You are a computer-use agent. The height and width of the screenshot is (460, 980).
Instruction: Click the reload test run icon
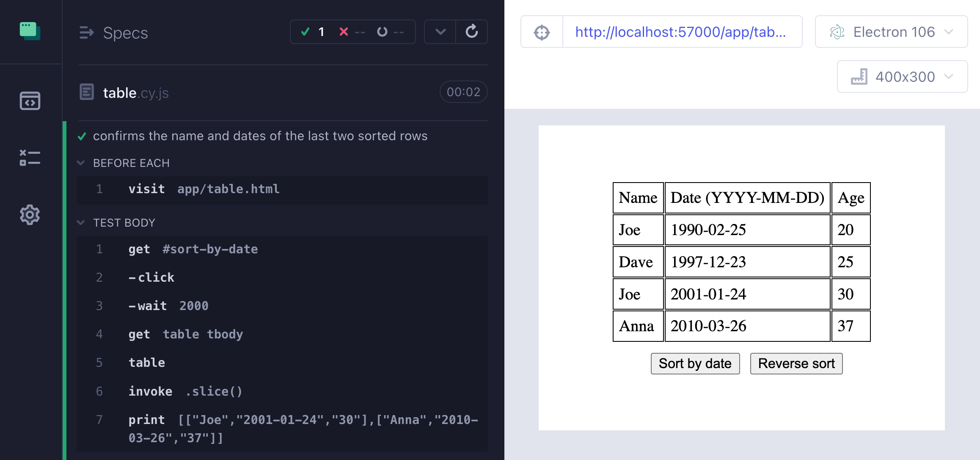click(472, 33)
